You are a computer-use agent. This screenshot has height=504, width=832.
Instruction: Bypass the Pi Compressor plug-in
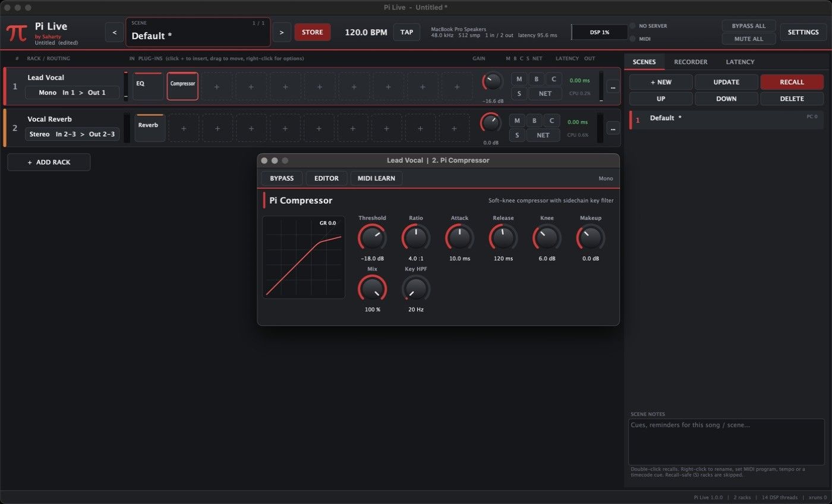point(282,178)
